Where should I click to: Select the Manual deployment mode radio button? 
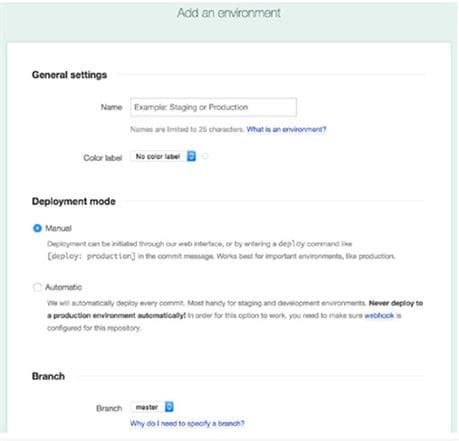click(37, 228)
